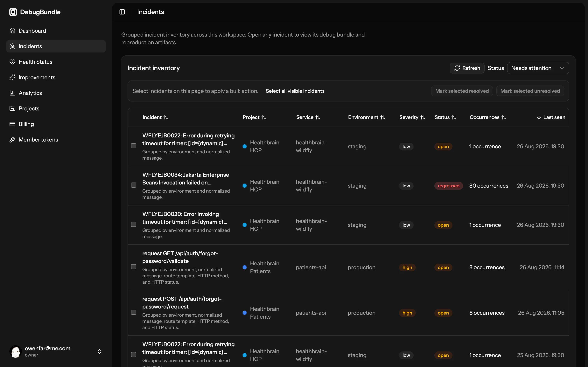
Task: Click the Analytics chart icon
Action: (12, 93)
